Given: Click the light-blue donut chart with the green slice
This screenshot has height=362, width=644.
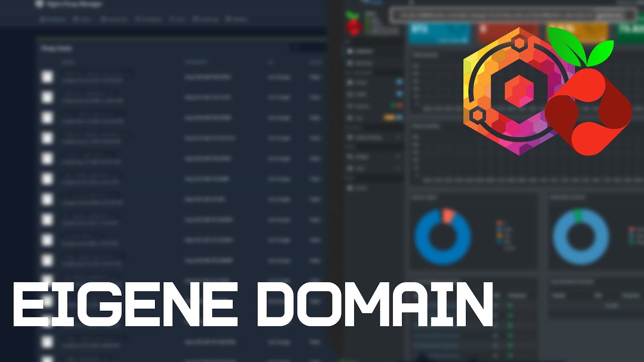Looking at the screenshot, I should click(x=581, y=236).
